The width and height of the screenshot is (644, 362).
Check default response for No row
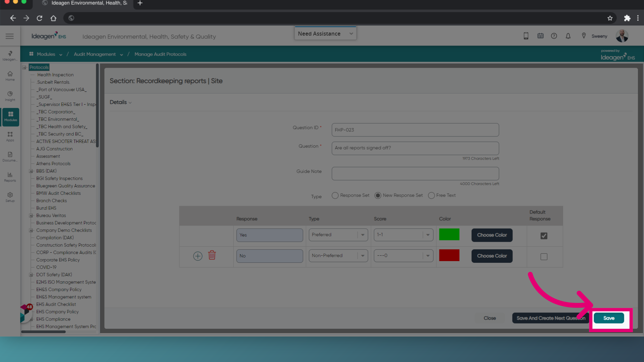click(x=544, y=257)
